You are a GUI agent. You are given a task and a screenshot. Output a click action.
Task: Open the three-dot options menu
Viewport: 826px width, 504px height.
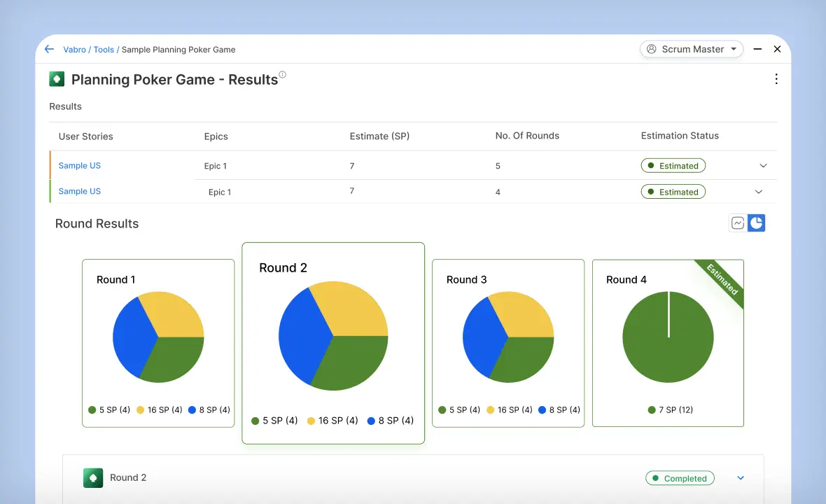[776, 79]
